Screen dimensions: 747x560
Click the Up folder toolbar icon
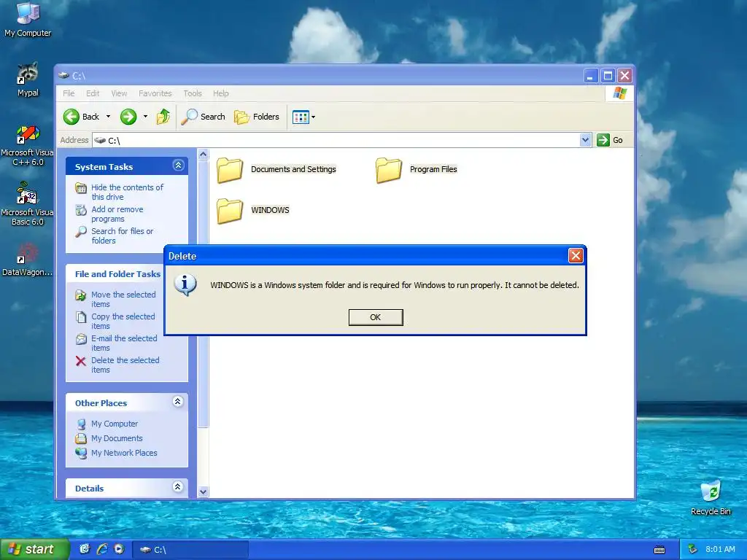pyautogui.click(x=163, y=117)
